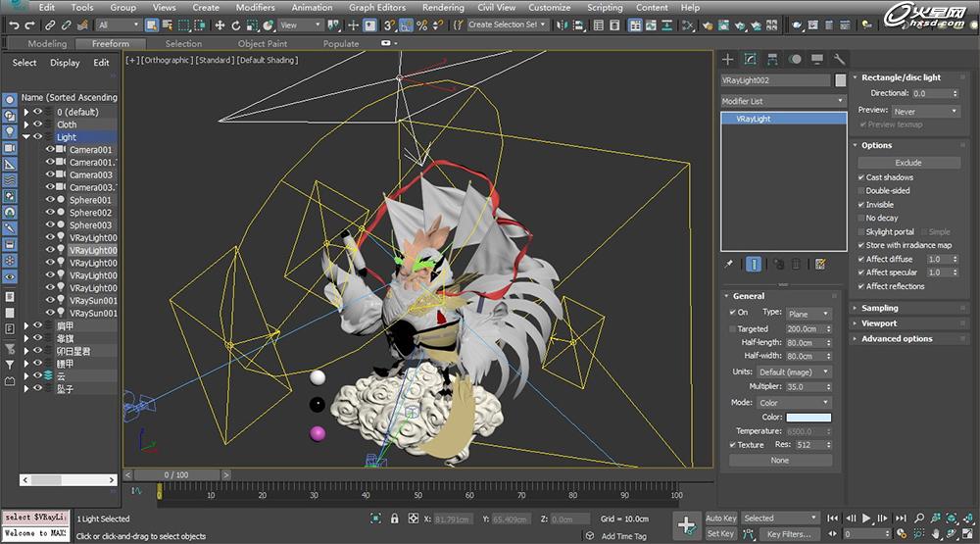Open the Hierarchy command panel tab

(x=772, y=59)
